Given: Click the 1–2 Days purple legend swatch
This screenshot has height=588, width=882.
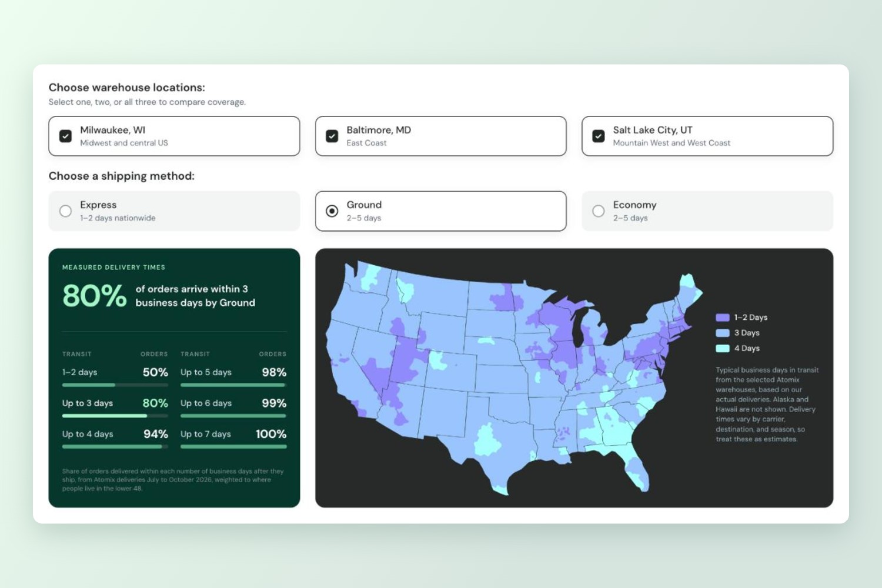Looking at the screenshot, I should (723, 318).
